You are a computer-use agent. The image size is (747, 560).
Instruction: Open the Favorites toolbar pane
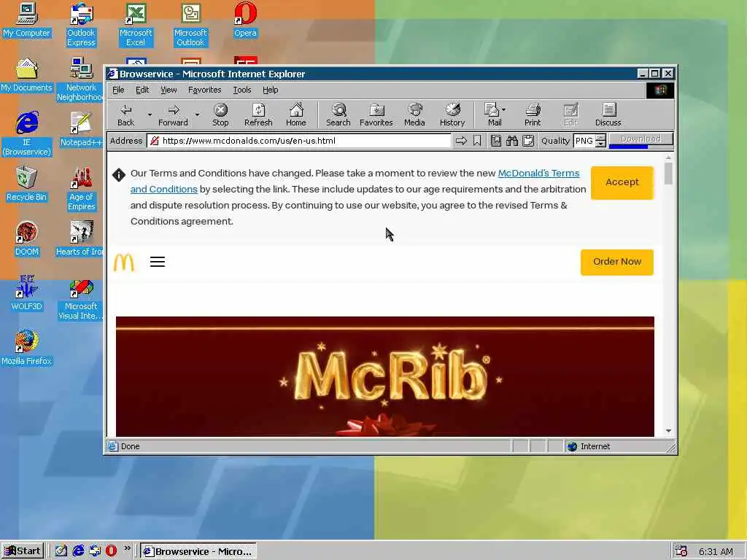[376, 115]
